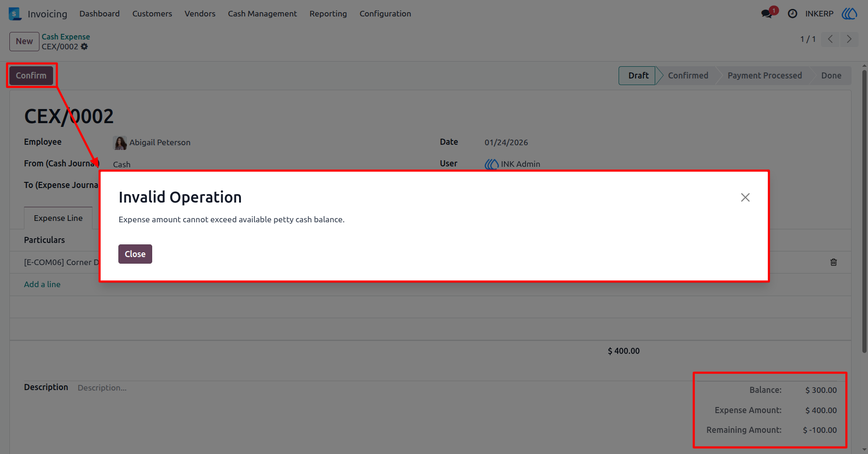Select the Confirmed status stage
Image resolution: width=868 pixels, height=454 pixels.
click(688, 76)
